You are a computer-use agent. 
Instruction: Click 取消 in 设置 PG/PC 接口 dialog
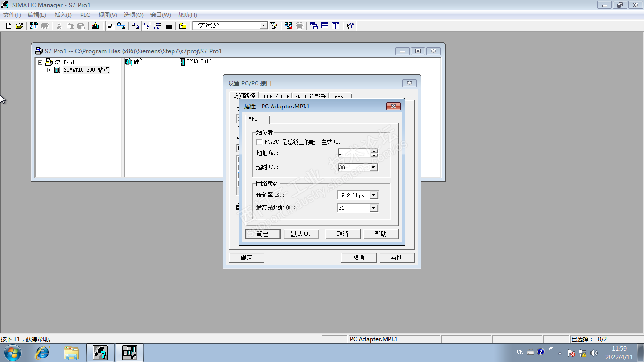pos(359,257)
